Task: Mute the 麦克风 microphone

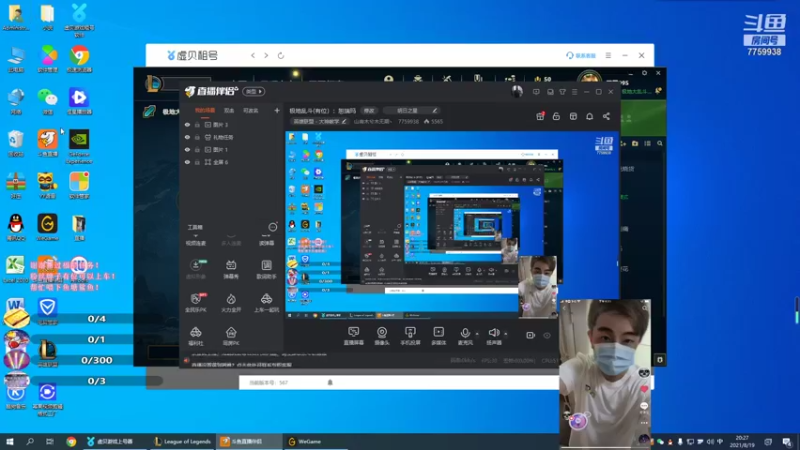Action: point(465,336)
